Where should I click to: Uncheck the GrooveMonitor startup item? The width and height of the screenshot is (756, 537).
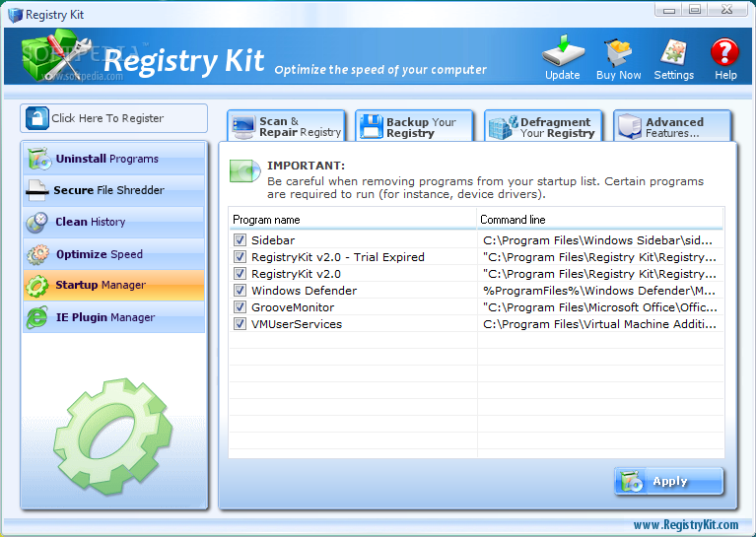point(240,307)
